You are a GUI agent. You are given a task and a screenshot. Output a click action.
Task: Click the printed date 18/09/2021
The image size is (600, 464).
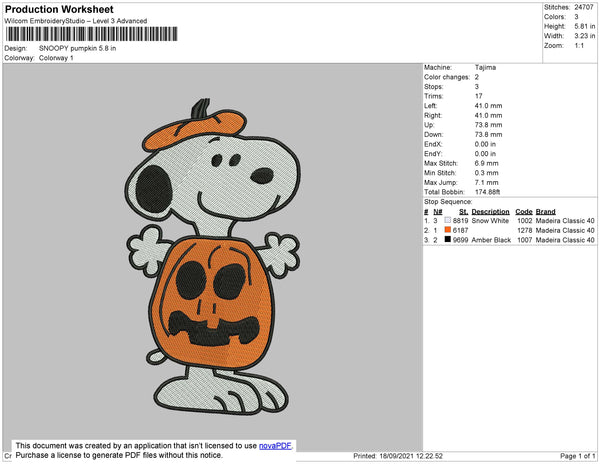coord(396,456)
